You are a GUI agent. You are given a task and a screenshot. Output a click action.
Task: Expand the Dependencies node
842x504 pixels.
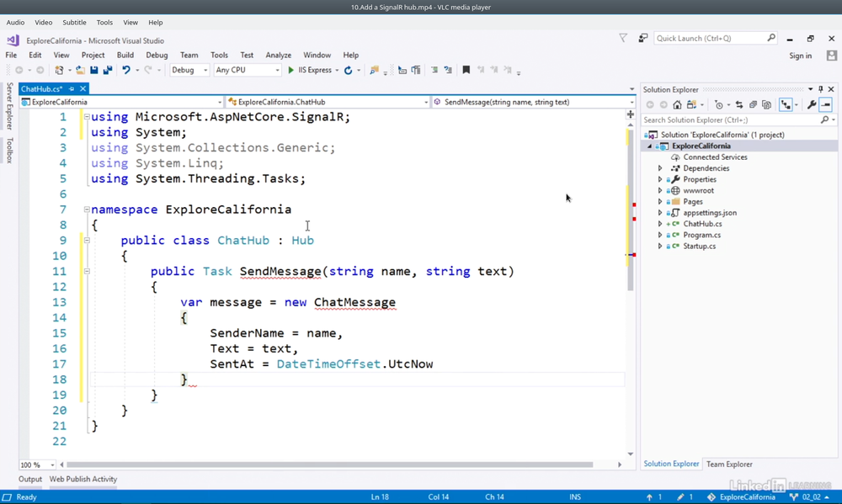(660, 168)
